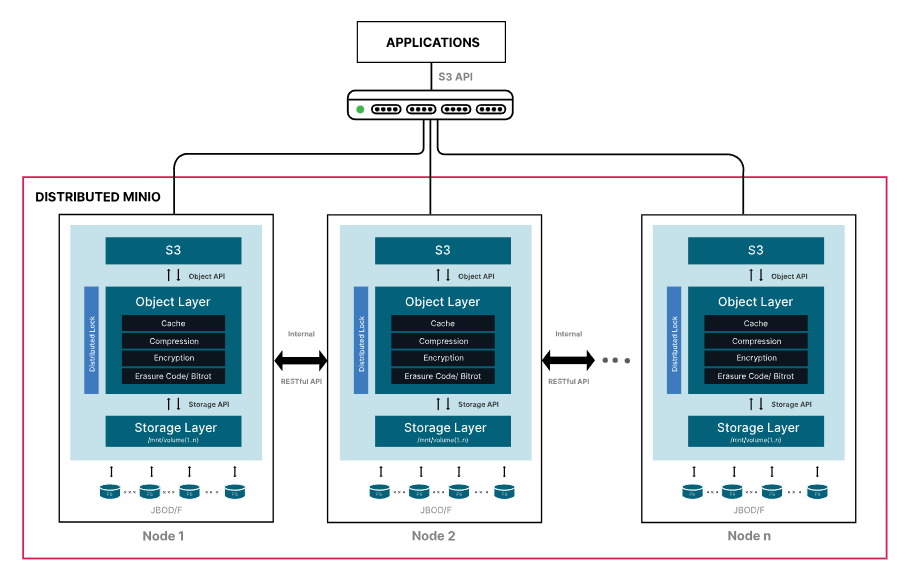Select 'Erasure Code/ Bitrot' in Node n

click(x=756, y=376)
